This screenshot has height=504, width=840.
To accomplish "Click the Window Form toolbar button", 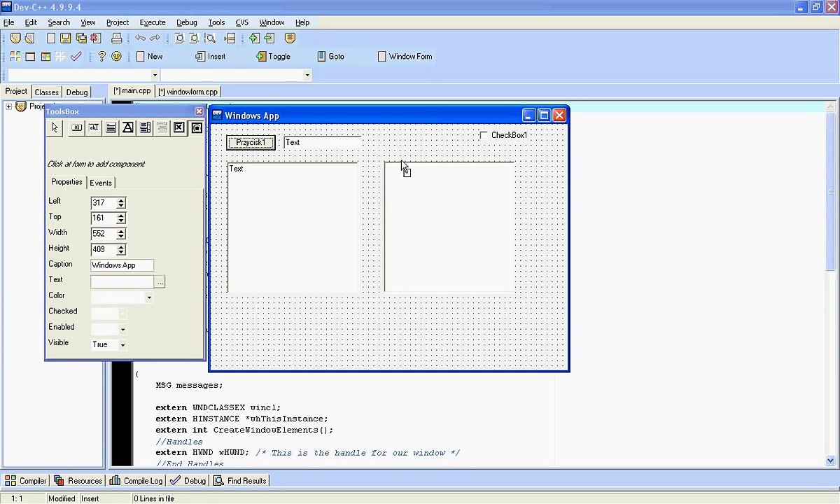I will (x=405, y=57).
